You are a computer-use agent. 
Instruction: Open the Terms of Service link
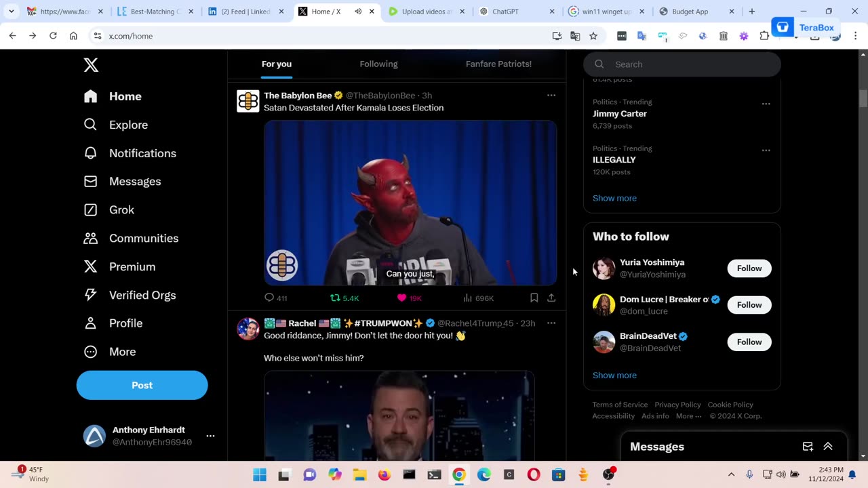click(620, 405)
